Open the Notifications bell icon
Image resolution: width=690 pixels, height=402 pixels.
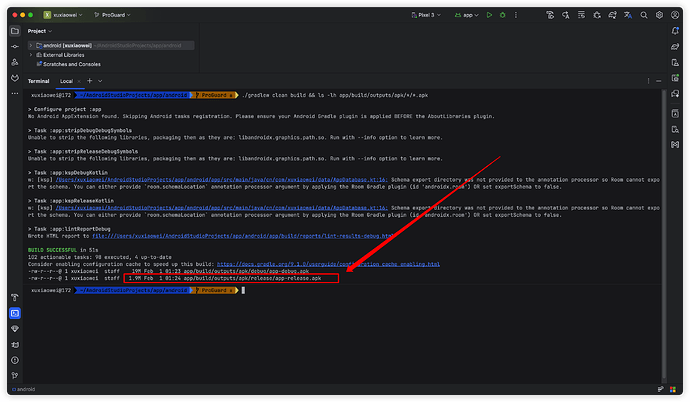tap(674, 31)
